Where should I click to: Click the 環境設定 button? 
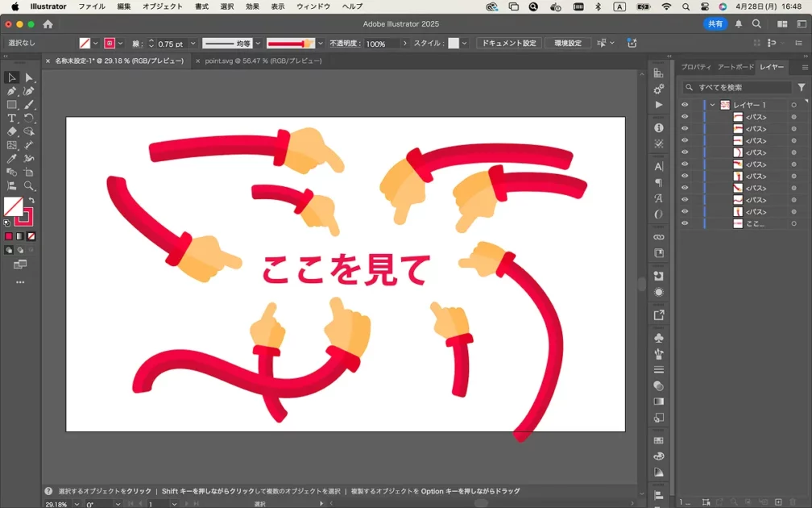coord(568,43)
